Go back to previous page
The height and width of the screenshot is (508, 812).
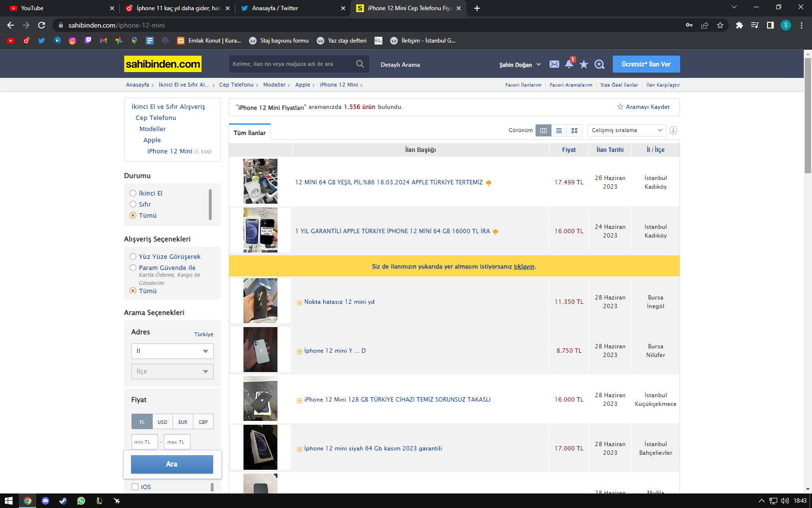coord(11,25)
